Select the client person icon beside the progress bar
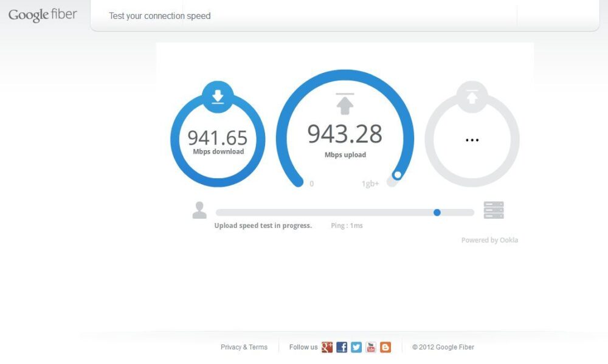This screenshot has width=608, height=364. (199, 209)
